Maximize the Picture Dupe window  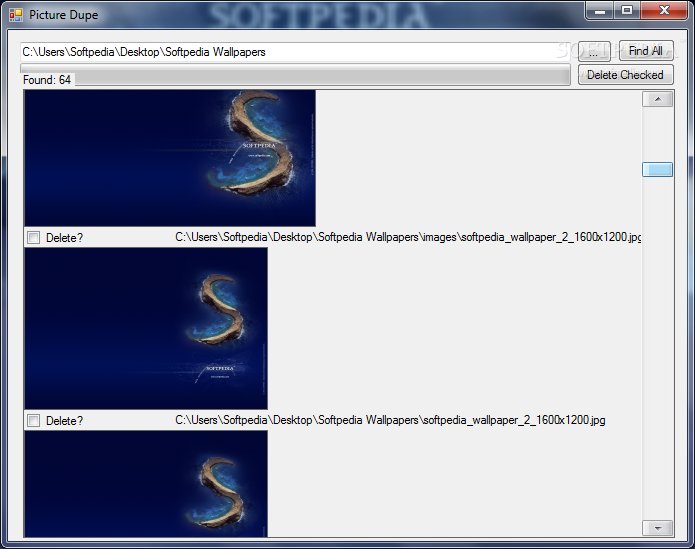(x=627, y=11)
